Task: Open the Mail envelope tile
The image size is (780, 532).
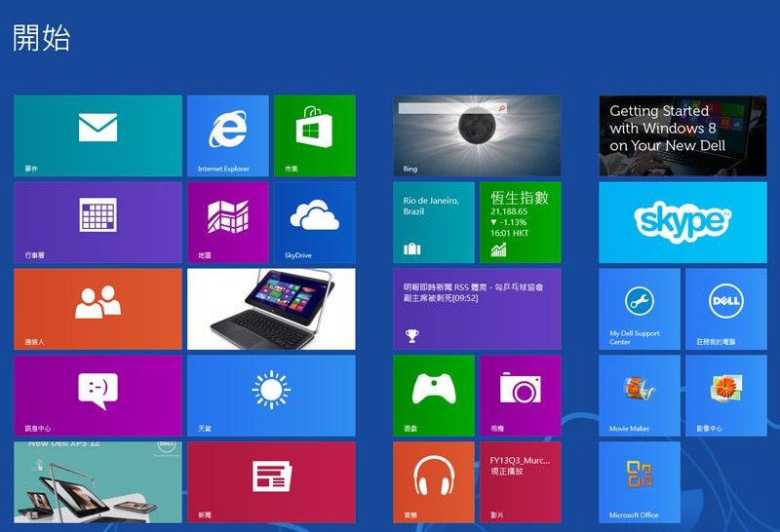Action: click(x=97, y=135)
